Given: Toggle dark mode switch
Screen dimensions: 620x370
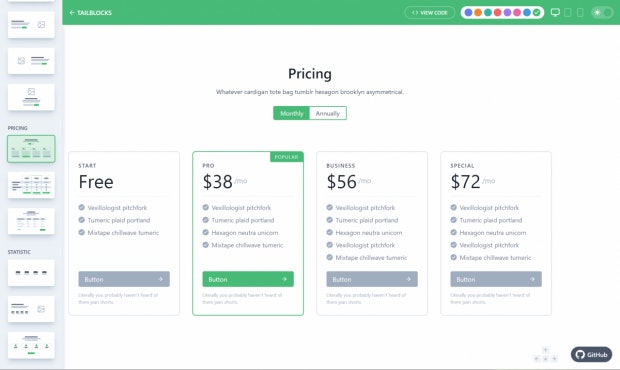Looking at the screenshot, I should coord(602,13).
